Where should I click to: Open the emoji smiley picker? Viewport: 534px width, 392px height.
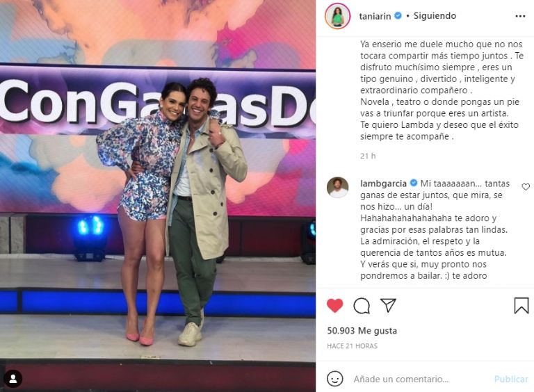click(x=334, y=379)
